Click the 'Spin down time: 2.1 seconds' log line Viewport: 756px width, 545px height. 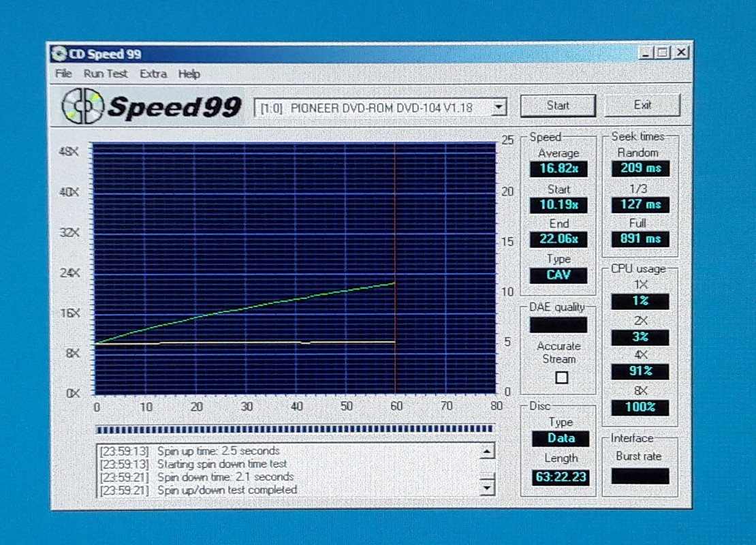(x=196, y=477)
